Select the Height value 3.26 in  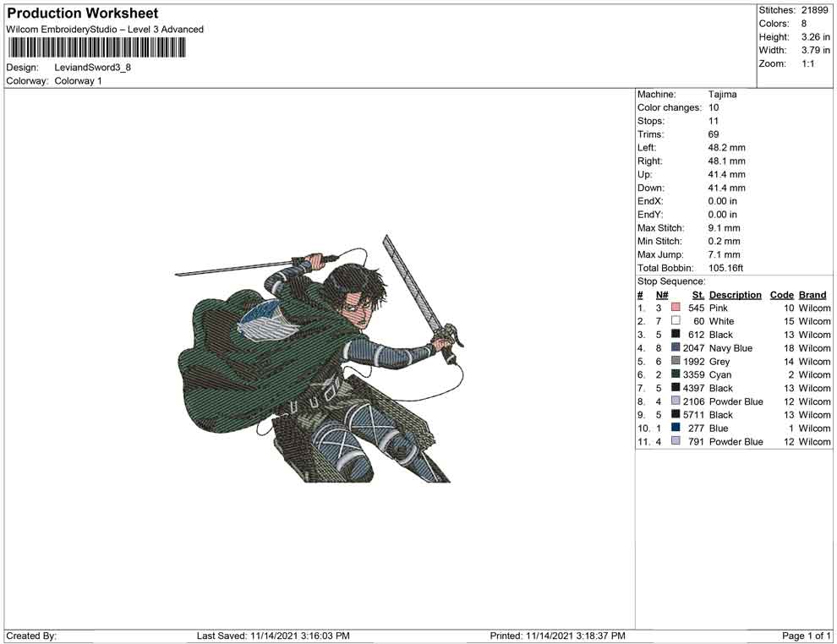point(815,37)
